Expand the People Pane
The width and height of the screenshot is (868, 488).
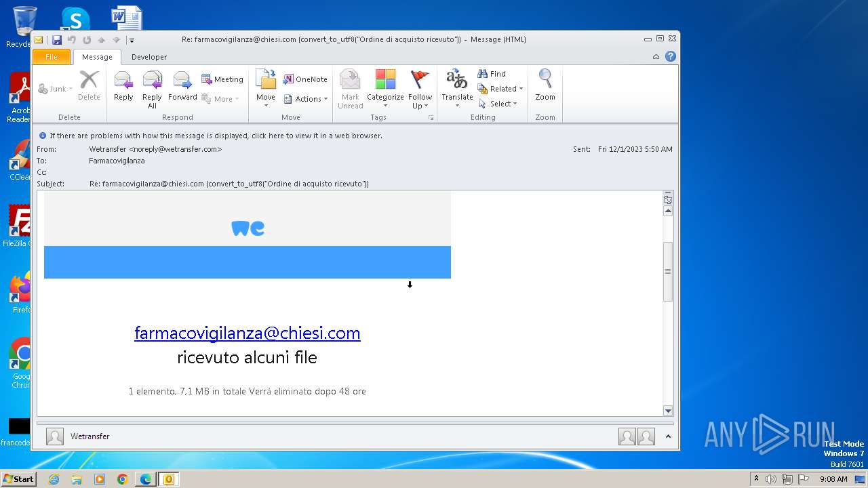click(669, 436)
